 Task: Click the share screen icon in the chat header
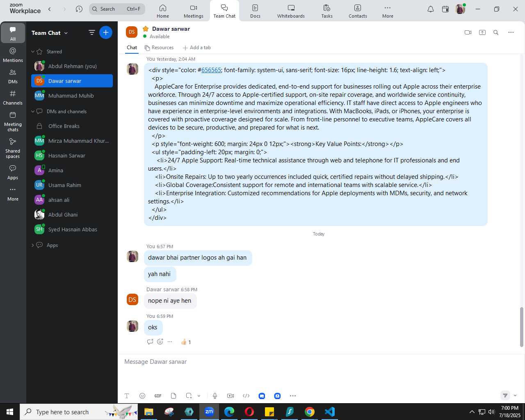click(482, 32)
